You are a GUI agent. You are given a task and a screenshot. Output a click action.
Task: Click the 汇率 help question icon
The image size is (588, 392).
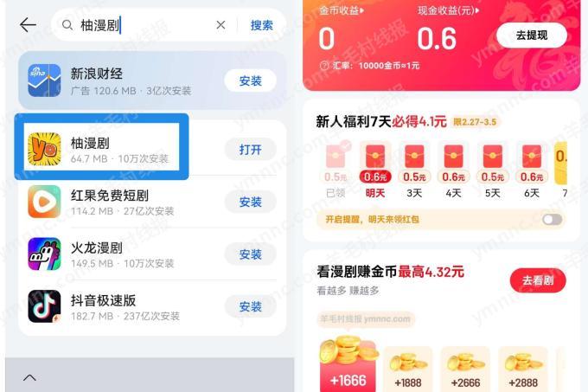324,66
